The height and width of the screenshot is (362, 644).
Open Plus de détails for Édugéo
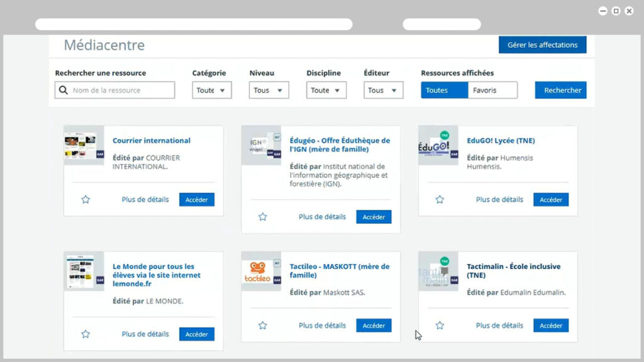(322, 217)
